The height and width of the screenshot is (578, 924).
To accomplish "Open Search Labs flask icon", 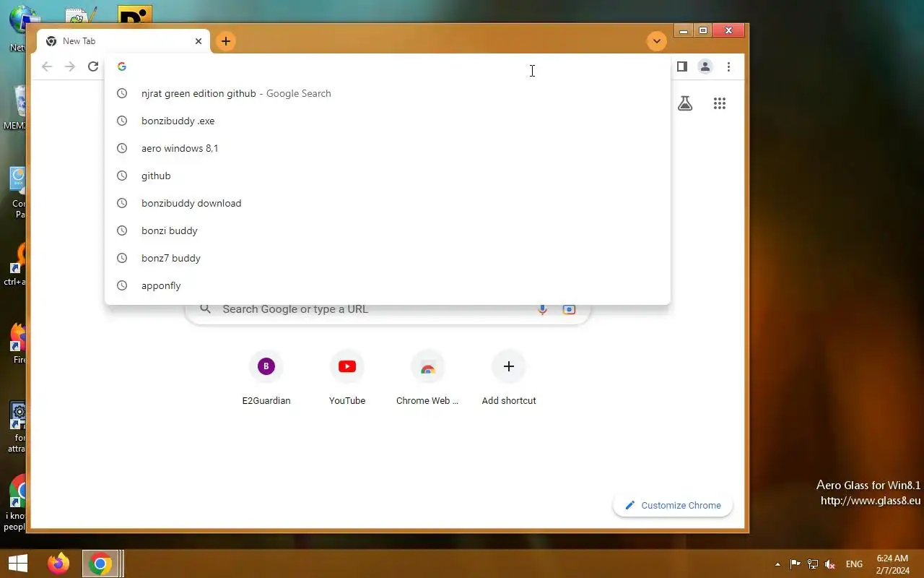I will pos(685,103).
